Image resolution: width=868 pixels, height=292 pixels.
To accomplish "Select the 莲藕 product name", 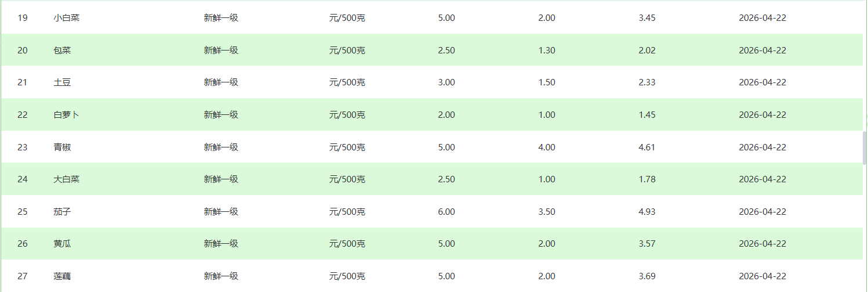I will 62,276.
